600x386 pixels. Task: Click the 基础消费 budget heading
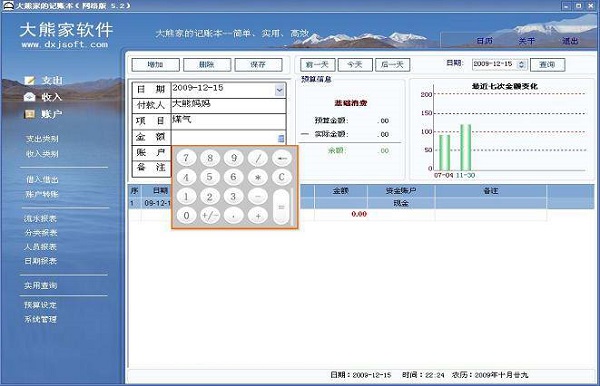351,103
